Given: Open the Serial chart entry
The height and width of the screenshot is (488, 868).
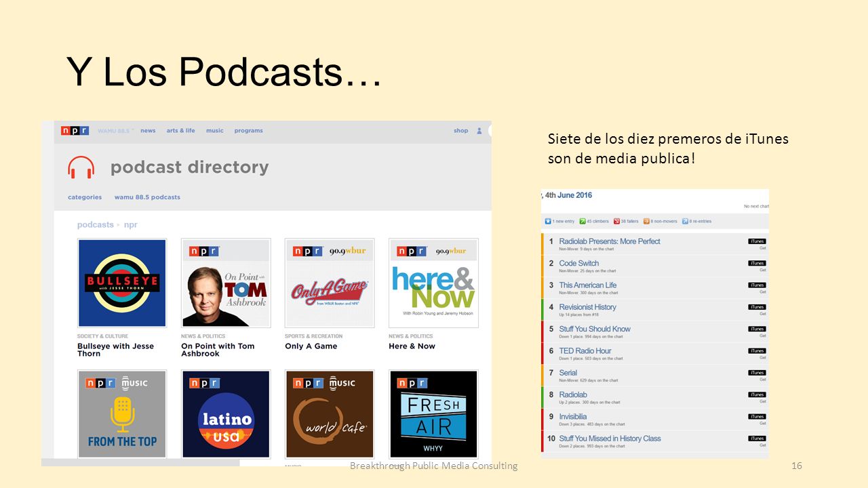Looking at the screenshot, I should coord(568,373).
